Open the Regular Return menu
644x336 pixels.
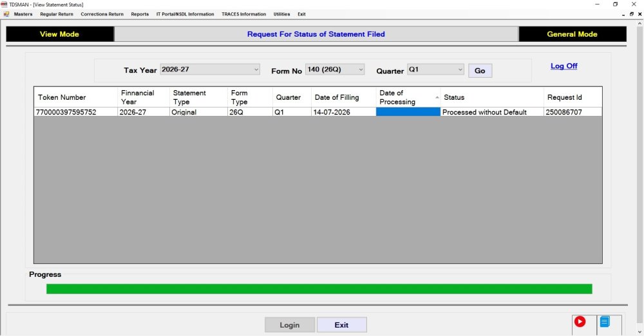(57, 14)
